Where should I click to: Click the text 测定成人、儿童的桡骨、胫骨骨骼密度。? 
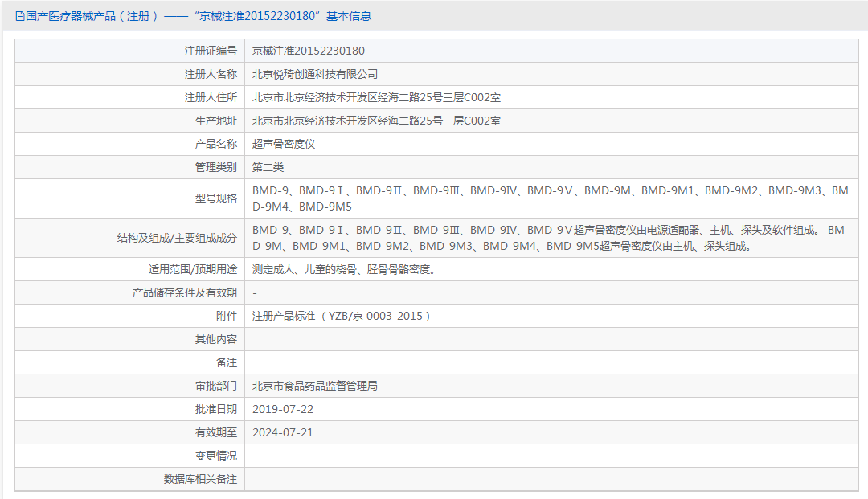(x=345, y=269)
